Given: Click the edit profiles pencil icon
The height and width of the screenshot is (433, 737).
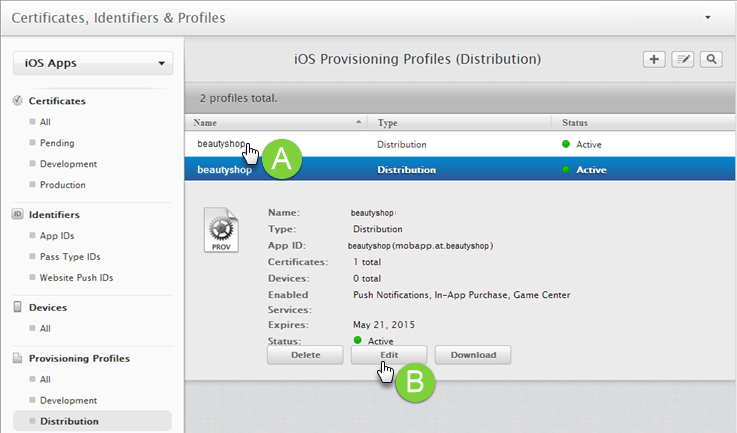Looking at the screenshot, I should [683, 60].
